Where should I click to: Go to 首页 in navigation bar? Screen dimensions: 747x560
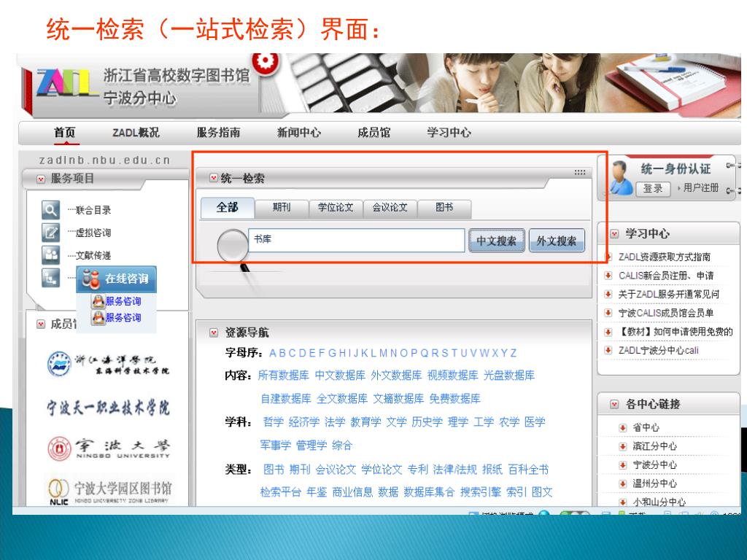click(x=65, y=133)
